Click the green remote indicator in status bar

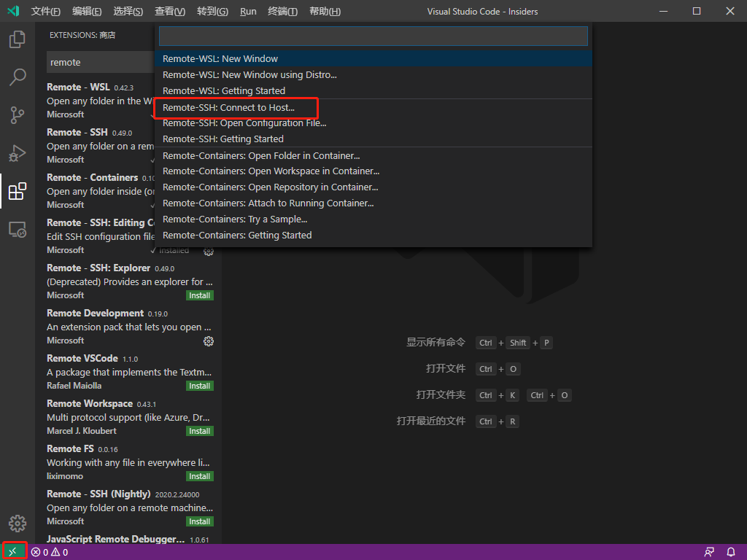[13, 552]
